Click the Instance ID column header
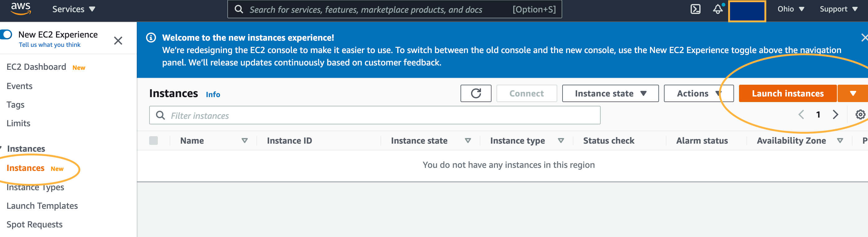Viewport: 868px width, 237px height. (289, 141)
